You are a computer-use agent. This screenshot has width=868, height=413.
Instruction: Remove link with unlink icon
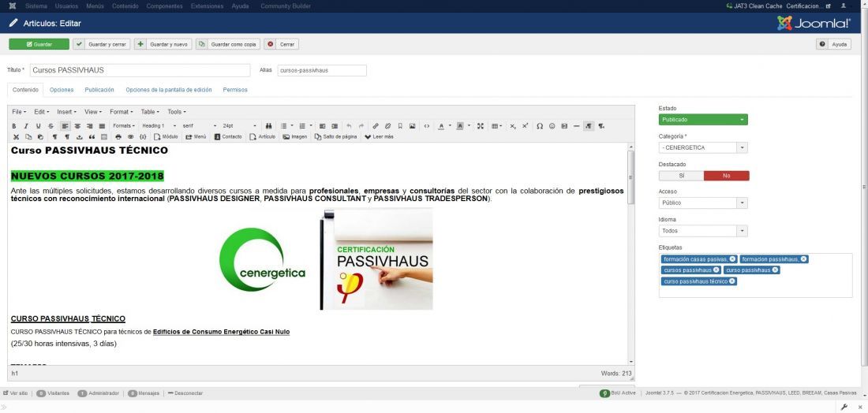(387, 126)
